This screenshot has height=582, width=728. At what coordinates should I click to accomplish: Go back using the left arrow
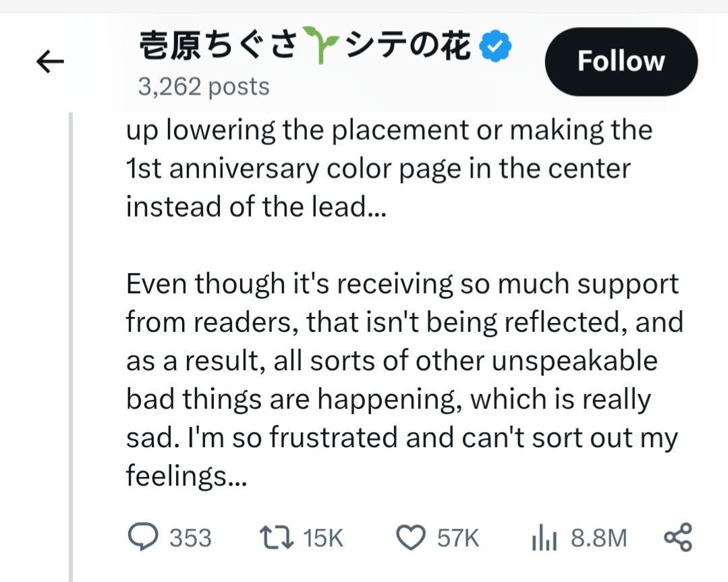(x=50, y=62)
